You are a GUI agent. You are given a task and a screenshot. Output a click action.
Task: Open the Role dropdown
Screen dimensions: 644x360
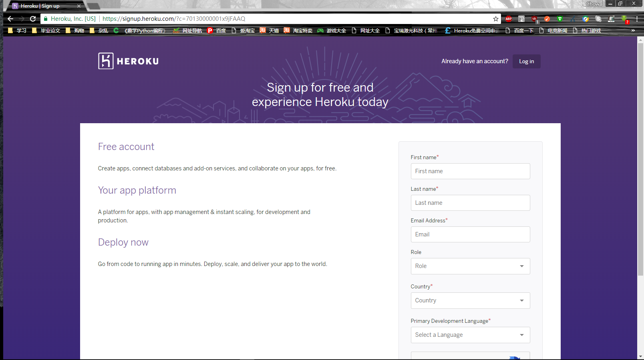(470, 266)
